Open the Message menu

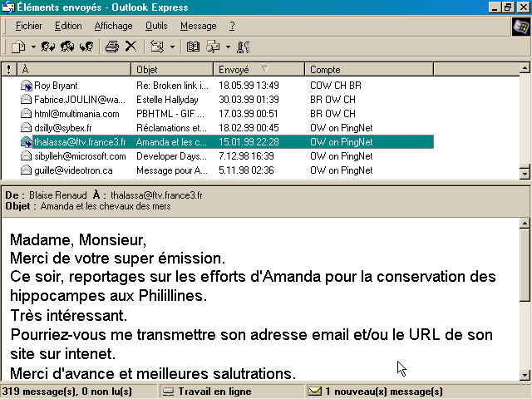[x=199, y=26]
